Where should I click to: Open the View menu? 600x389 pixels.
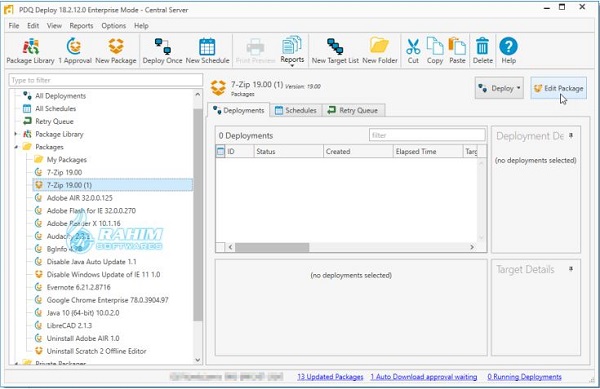[x=54, y=26]
